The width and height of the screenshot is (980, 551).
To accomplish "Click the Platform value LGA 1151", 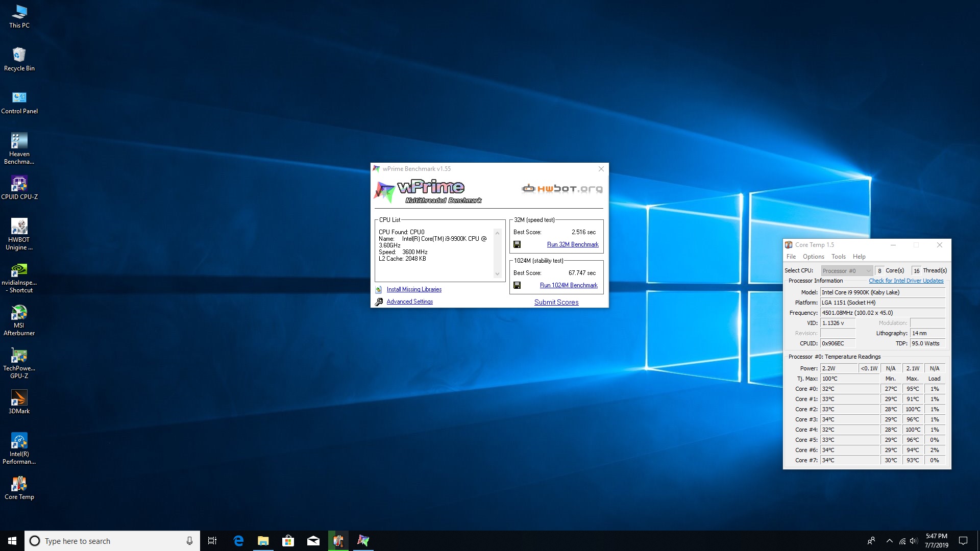I will coord(883,303).
